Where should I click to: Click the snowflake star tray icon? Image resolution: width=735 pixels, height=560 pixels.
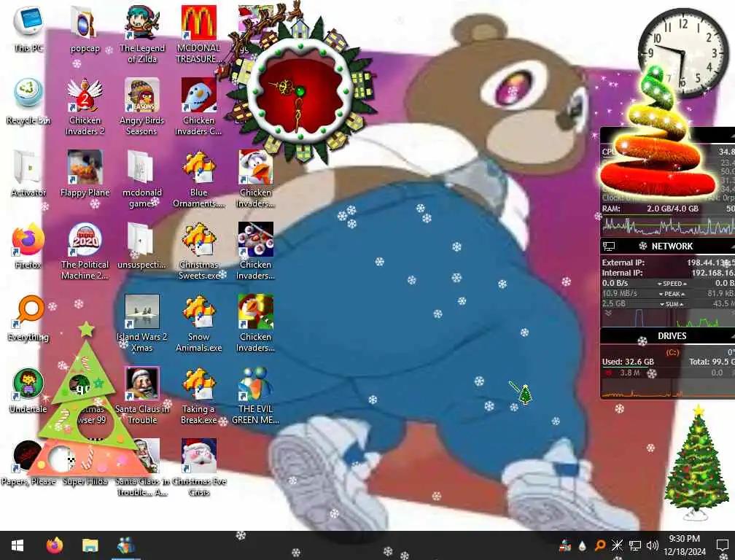[617, 545]
